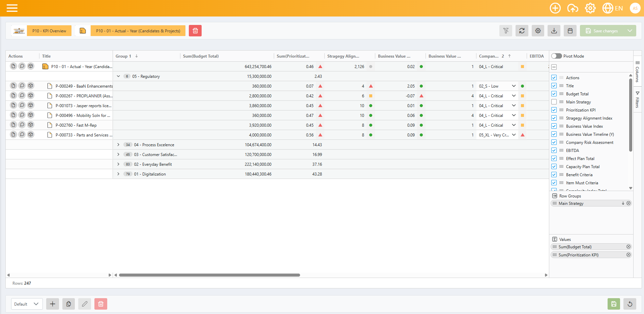Image resolution: width=644 pixels, height=314 pixels.
Task: Refresh the grid data
Action: (522, 31)
